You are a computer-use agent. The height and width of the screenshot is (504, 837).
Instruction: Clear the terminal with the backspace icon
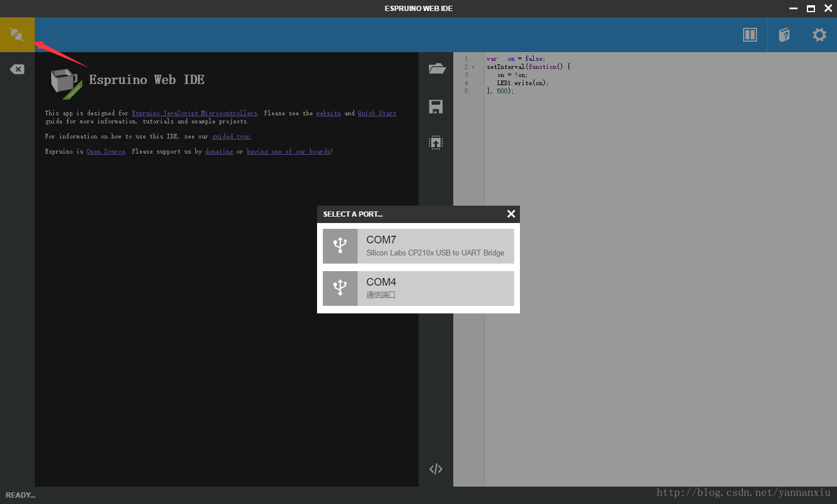point(17,70)
